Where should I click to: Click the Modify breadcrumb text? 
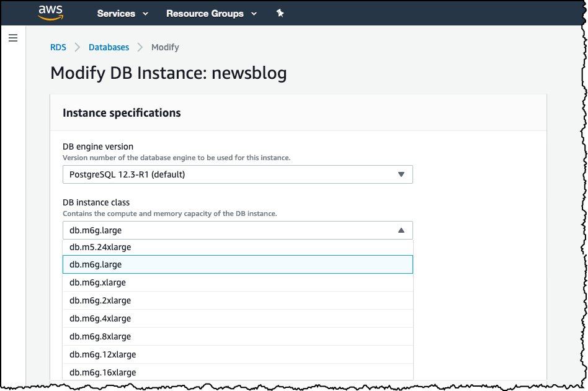[165, 47]
